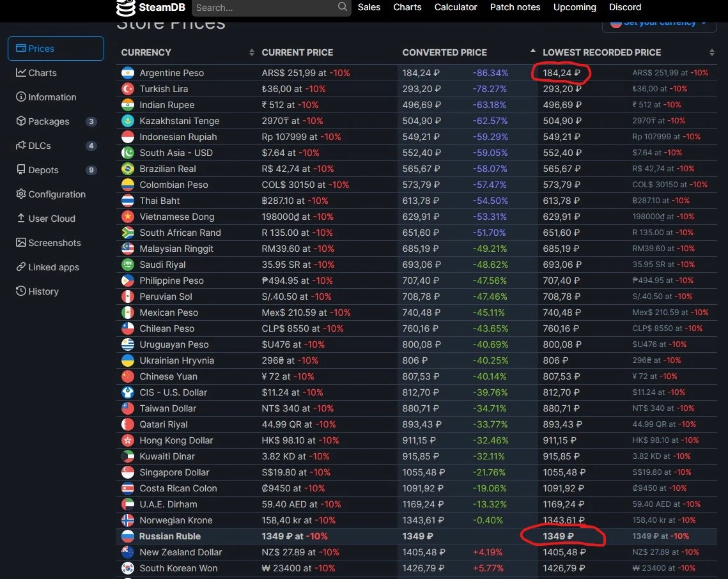Open the Upcoming menu item
The image size is (728, 579).
pyautogui.click(x=575, y=7)
